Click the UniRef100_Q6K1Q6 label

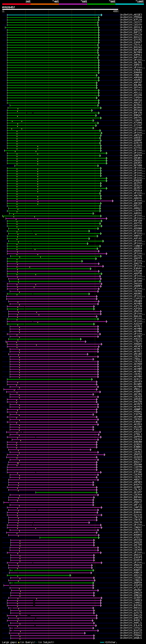(x=131, y=30)
